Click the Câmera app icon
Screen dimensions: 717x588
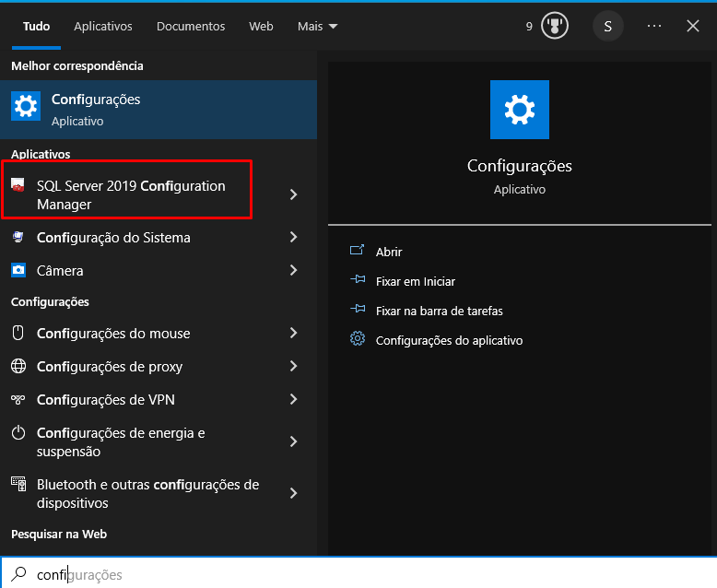click(18, 271)
